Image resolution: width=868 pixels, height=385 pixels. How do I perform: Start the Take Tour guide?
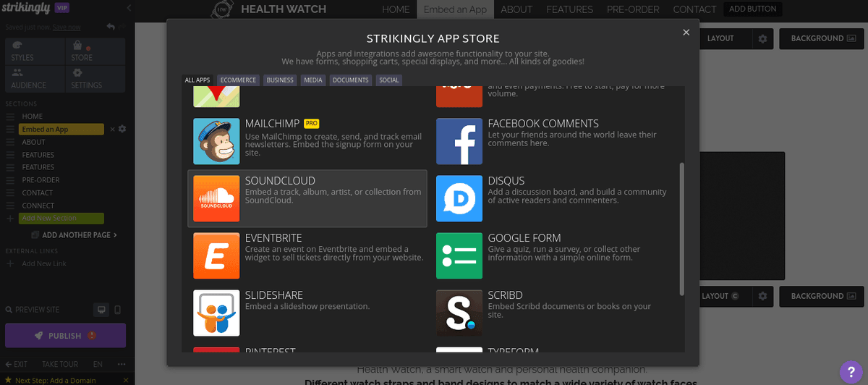tap(60, 364)
